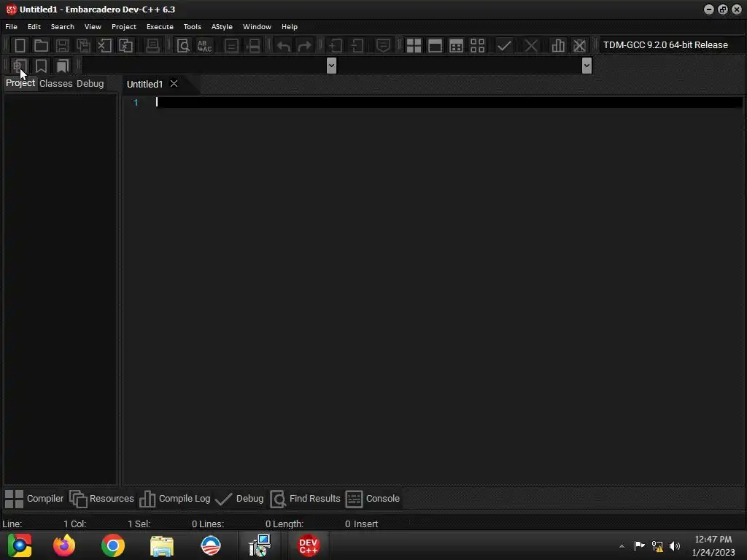This screenshot has height=560, width=747.
Task: Click the Compile four-squares icon
Action: [x=414, y=46]
